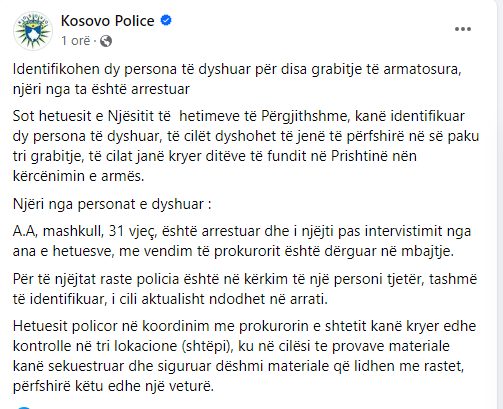Click the blue verified badge icon

(x=166, y=21)
